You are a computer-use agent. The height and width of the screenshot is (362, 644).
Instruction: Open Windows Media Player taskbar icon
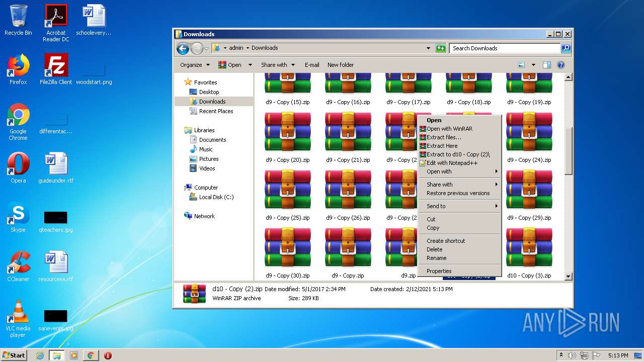[x=74, y=355]
